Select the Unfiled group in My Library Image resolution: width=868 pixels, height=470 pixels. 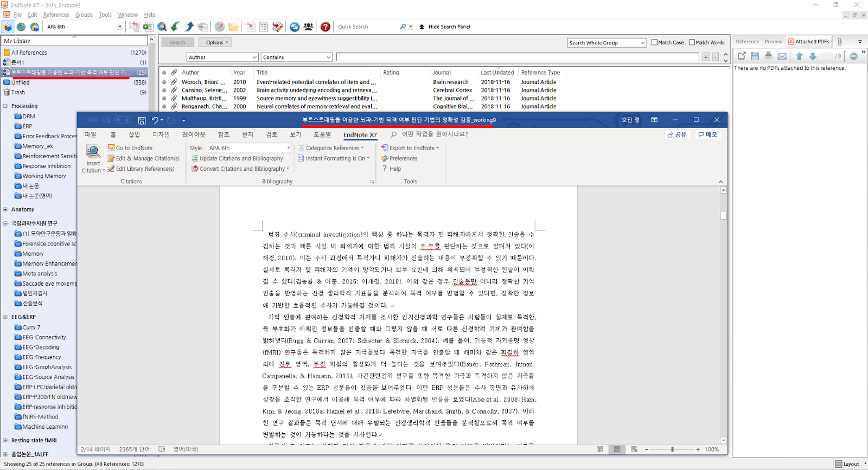click(74, 82)
